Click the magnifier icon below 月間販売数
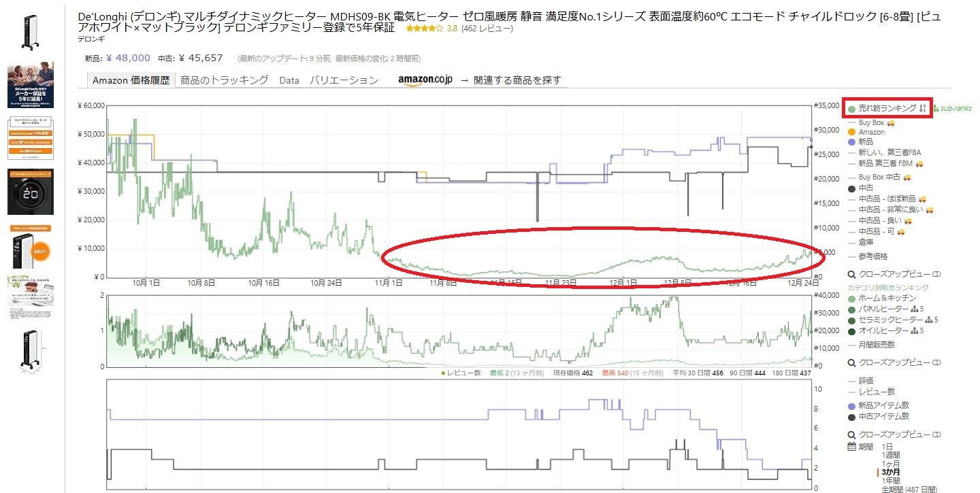 (x=851, y=362)
